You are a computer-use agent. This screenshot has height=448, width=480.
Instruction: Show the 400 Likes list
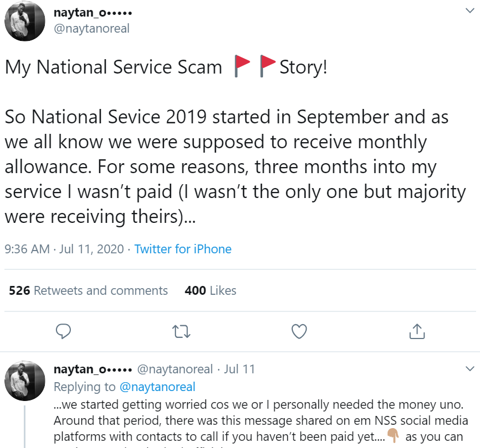210,290
